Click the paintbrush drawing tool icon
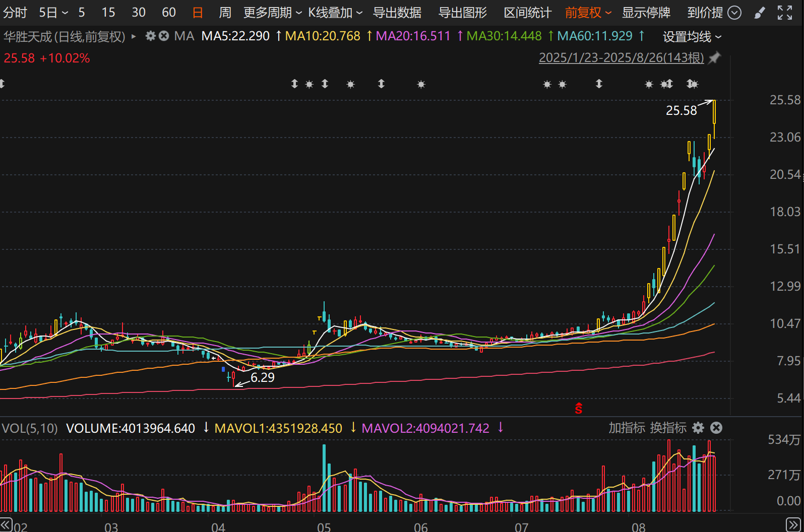This screenshot has width=804, height=532. 759,13
